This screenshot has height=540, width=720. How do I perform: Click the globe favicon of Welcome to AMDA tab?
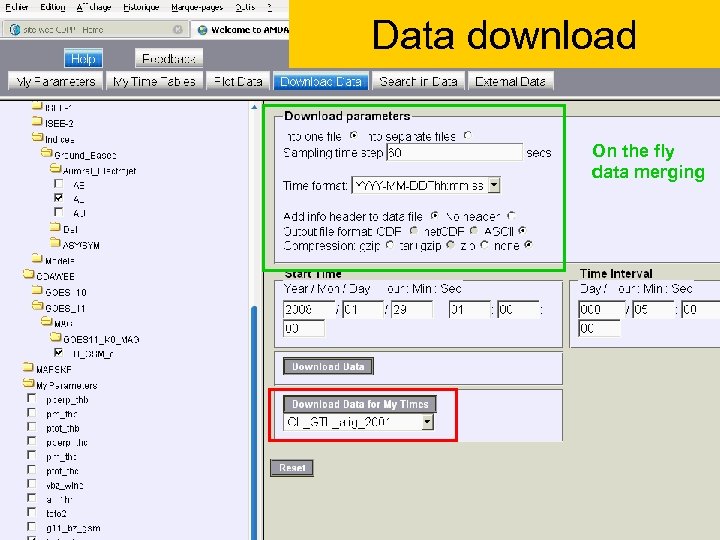click(202, 30)
